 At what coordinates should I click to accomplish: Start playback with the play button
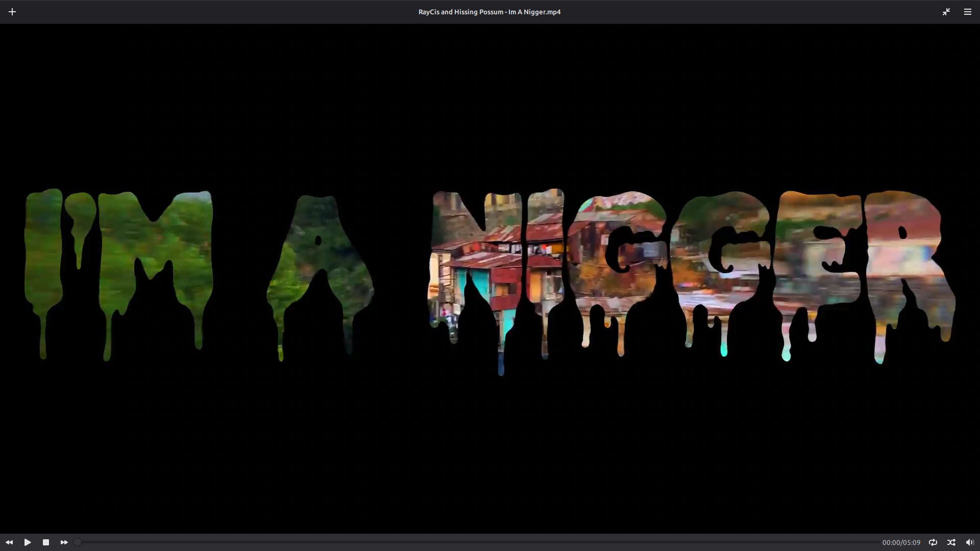point(28,542)
